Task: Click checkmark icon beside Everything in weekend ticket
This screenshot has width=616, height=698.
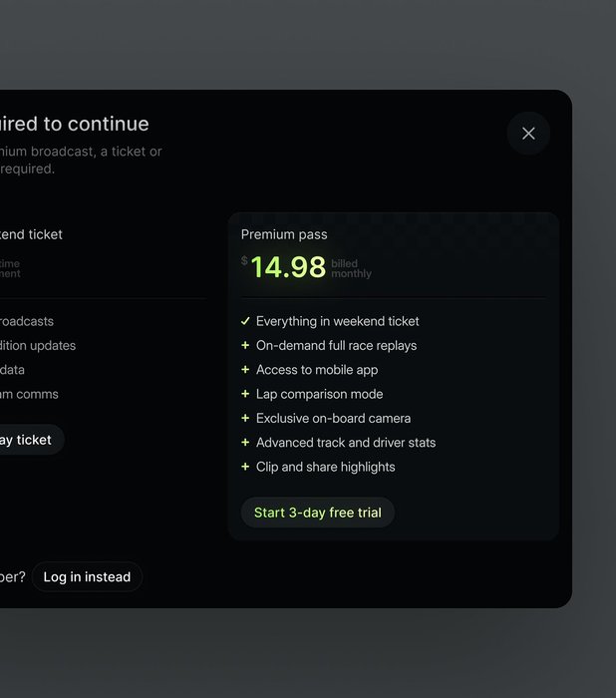Action: click(x=245, y=321)
